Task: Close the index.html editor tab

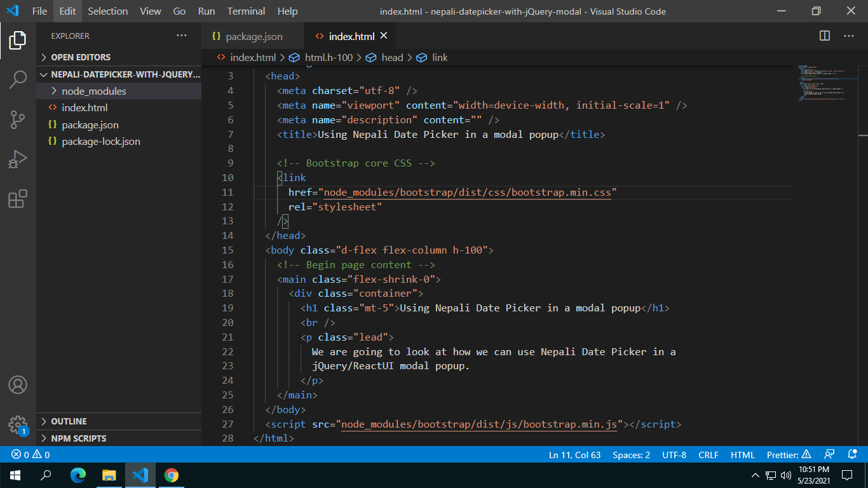Action: (384, 36)
